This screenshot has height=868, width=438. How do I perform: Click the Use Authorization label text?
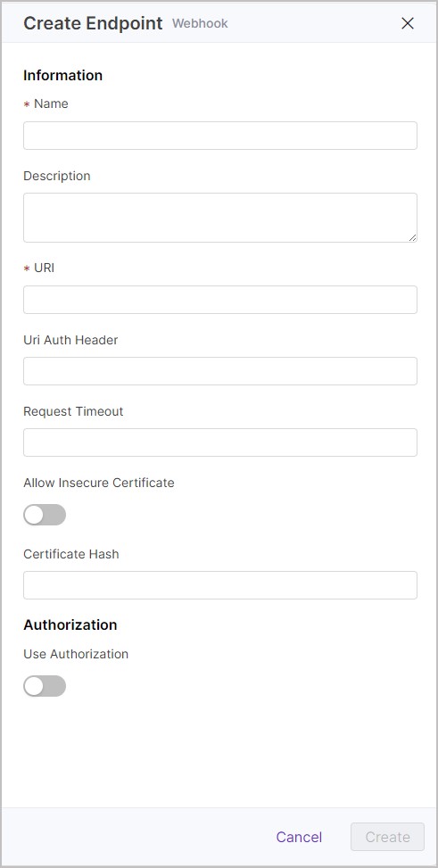click(x=76, y=654)
